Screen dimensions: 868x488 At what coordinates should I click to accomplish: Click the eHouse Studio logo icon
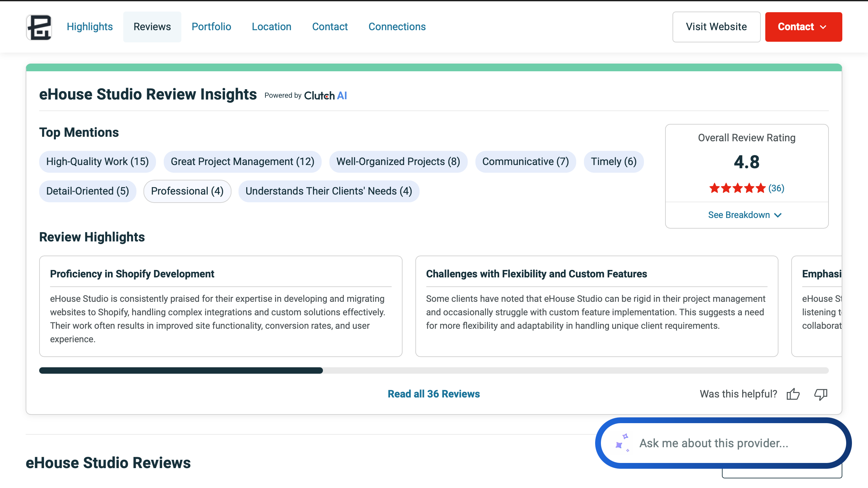(39, 27)
